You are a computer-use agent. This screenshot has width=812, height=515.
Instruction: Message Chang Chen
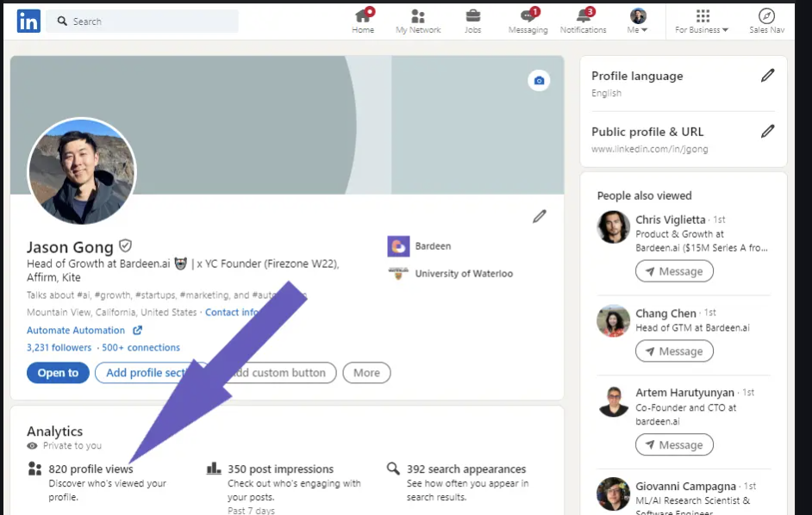tap(674, 351)
